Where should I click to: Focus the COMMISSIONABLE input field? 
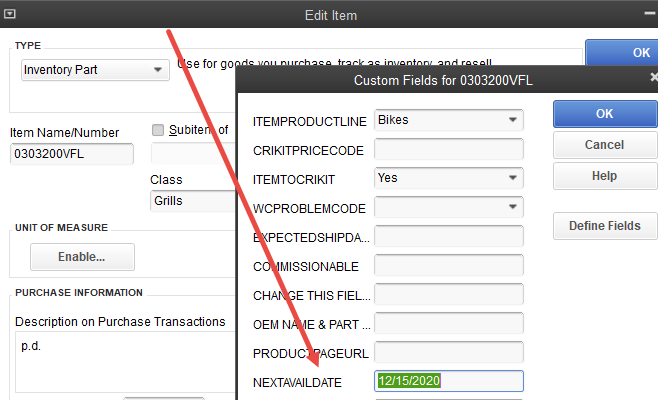click(448, 266)
